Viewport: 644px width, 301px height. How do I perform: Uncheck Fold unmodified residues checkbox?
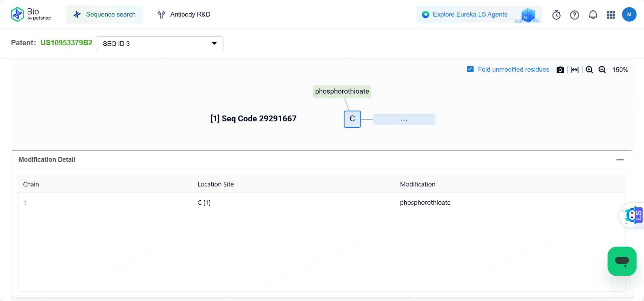click(470, 69)
